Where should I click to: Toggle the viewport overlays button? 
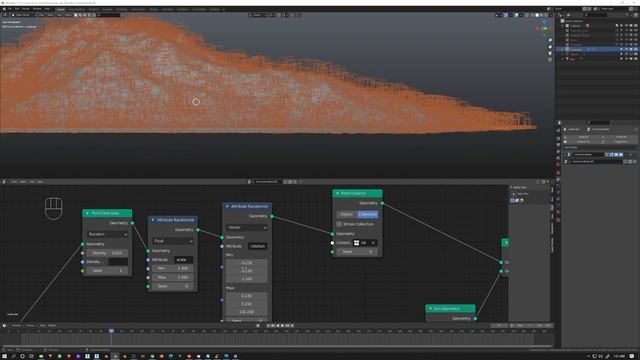[x=517, y=15]
